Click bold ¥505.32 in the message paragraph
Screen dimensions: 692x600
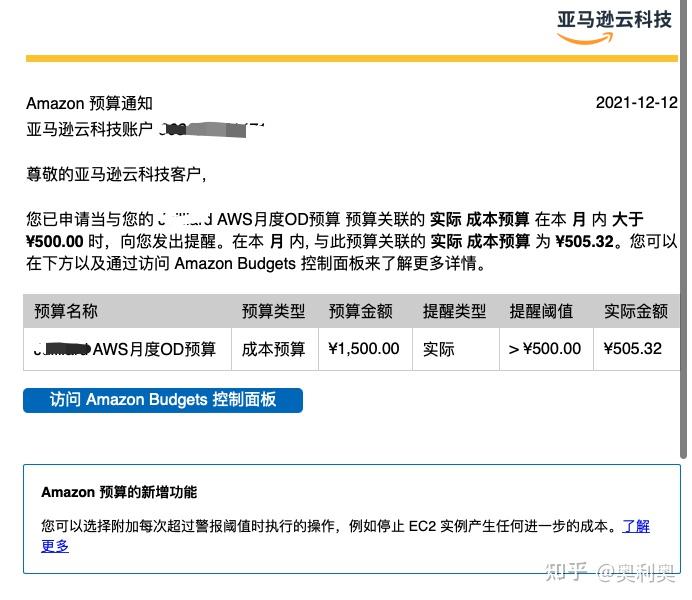click(584, 241)
